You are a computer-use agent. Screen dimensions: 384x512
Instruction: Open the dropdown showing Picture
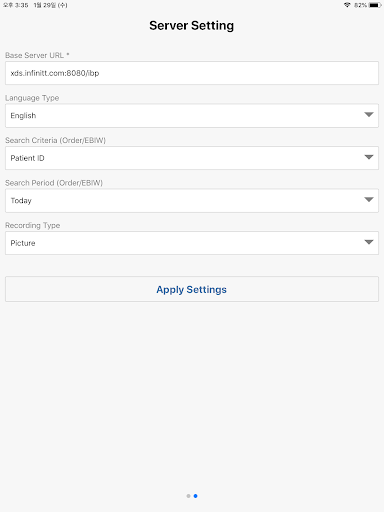tap(192, 243)
